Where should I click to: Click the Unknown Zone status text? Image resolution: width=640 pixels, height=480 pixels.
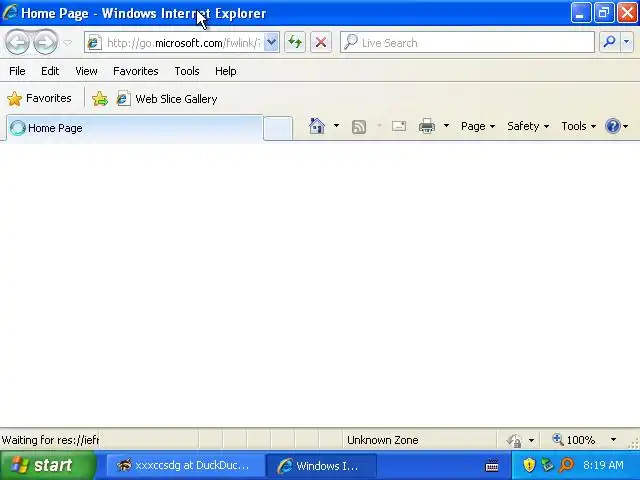382,440
